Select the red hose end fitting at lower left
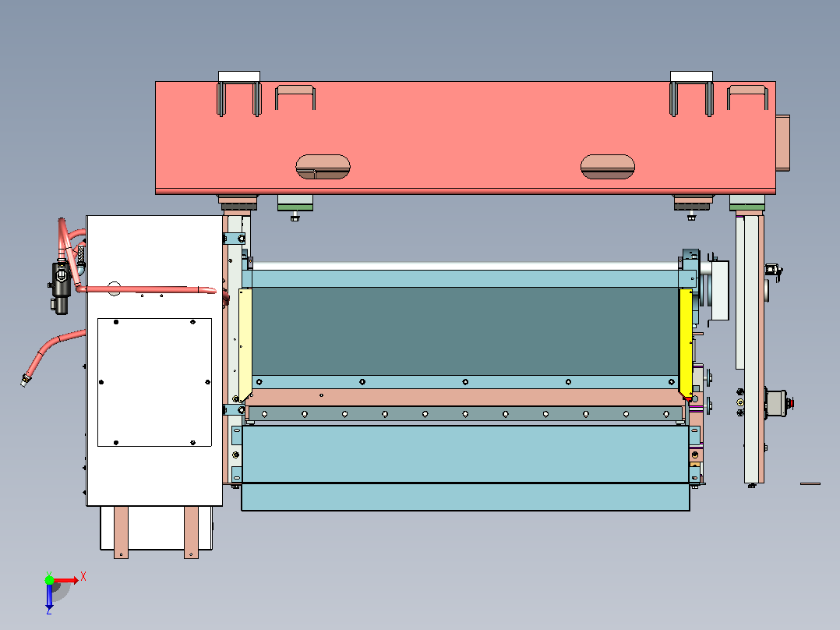This screenshot has width=840, height=630. click(25, 380)
